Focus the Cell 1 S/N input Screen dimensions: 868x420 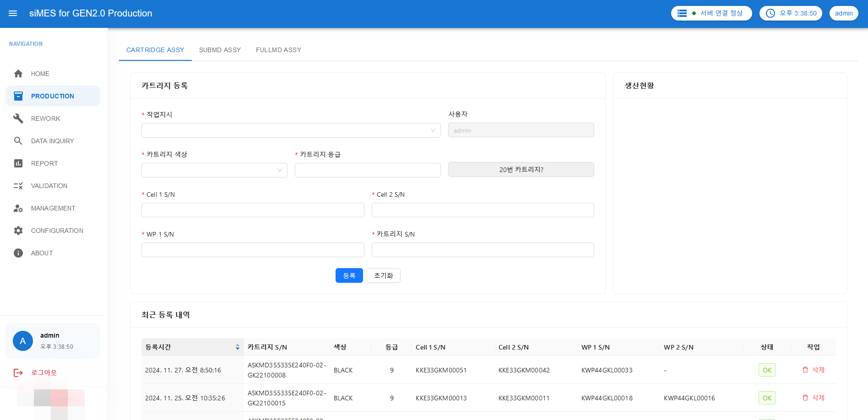(x=253, y=210)
